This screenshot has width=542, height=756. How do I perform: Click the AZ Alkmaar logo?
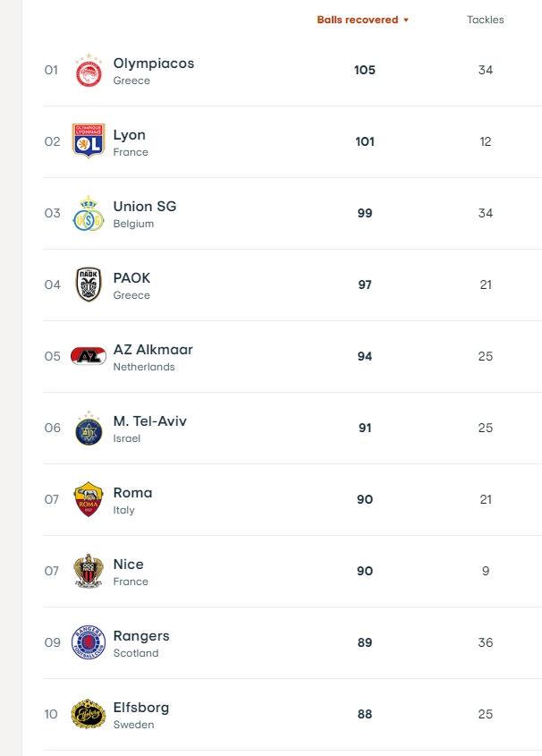click(x=89, y=356)
